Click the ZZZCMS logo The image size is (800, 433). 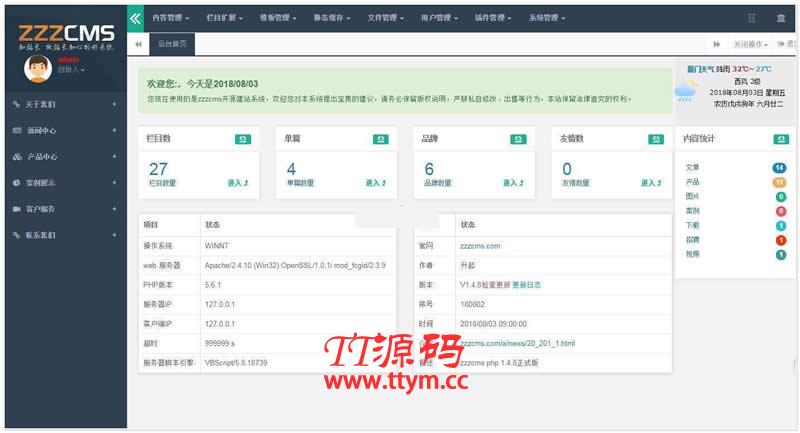point(66,37)
